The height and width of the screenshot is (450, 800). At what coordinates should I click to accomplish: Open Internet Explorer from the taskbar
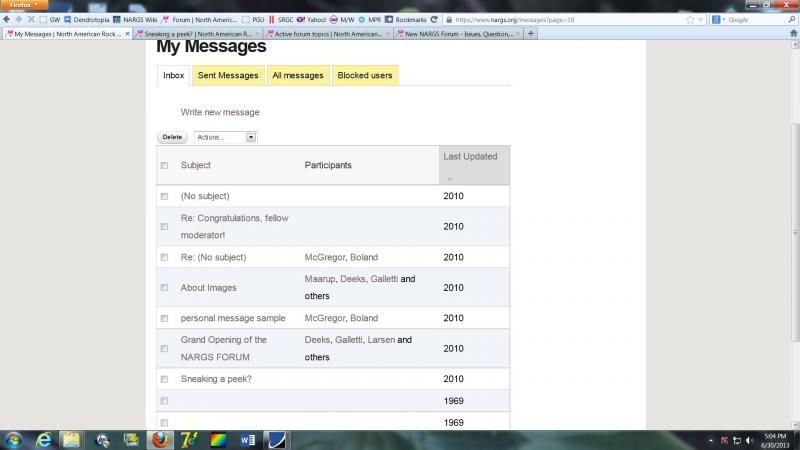tap(44, 439)
